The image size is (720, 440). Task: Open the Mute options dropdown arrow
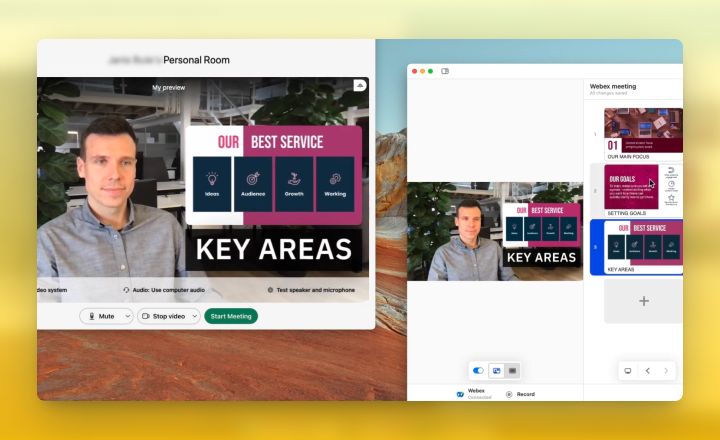click(x=126, y=316)
